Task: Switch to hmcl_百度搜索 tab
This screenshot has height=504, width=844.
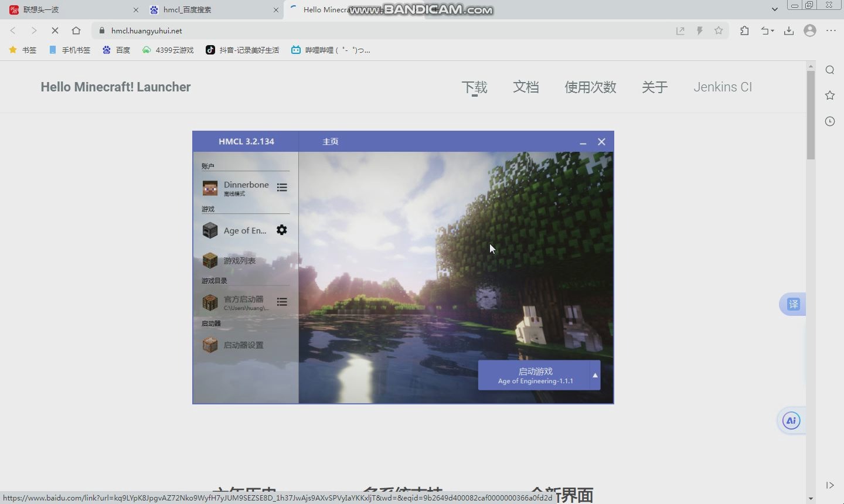Action: point(211,9)
